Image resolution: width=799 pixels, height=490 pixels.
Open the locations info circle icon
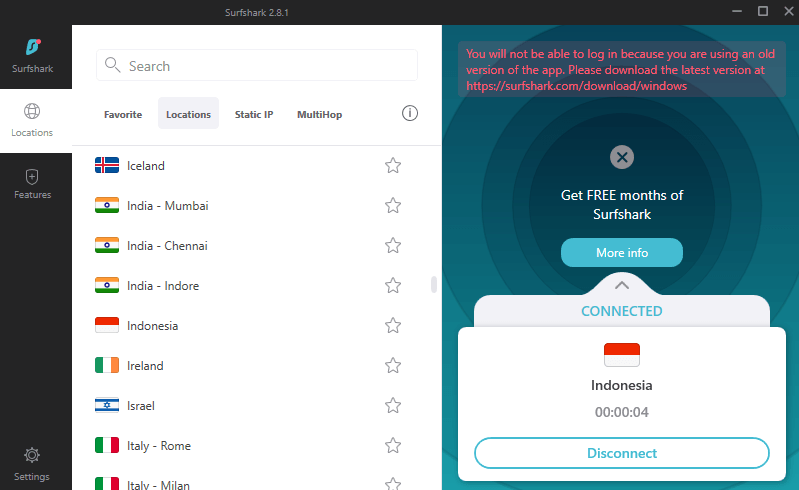click(x=410, y=113)
